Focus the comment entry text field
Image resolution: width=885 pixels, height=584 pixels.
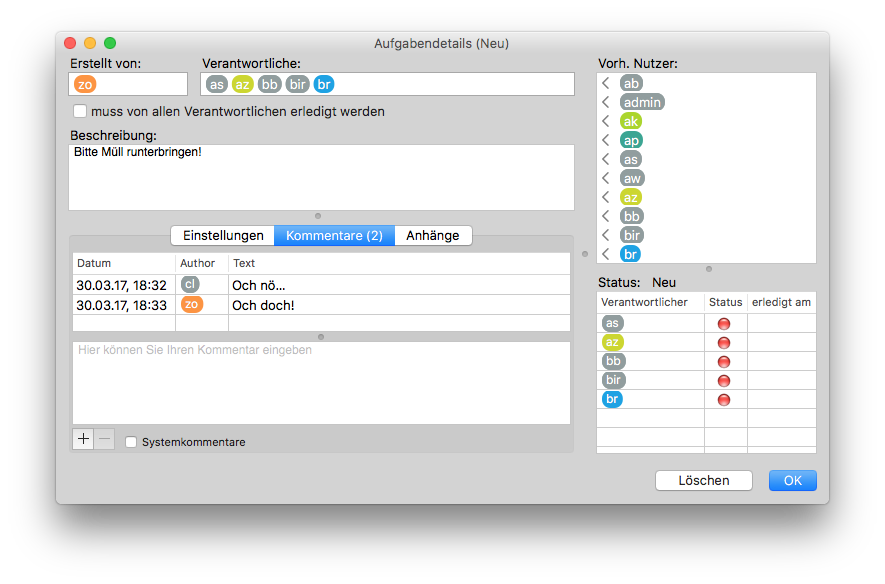321,383
